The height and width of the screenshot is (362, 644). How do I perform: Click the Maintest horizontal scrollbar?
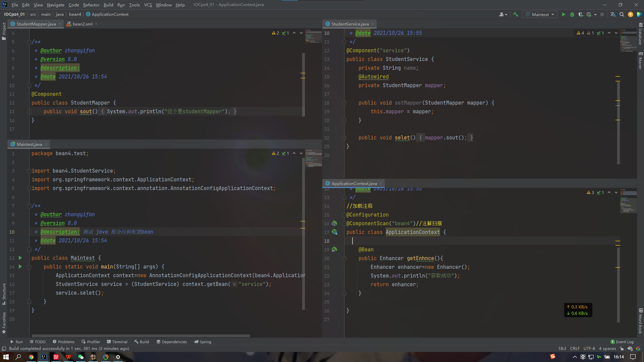coord(141,336)
